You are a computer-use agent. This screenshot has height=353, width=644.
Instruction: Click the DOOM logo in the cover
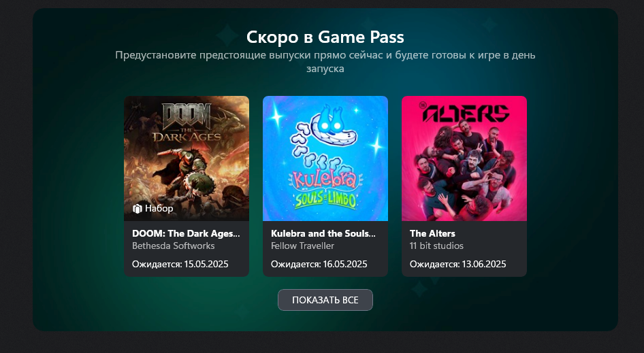click(187, 116)
